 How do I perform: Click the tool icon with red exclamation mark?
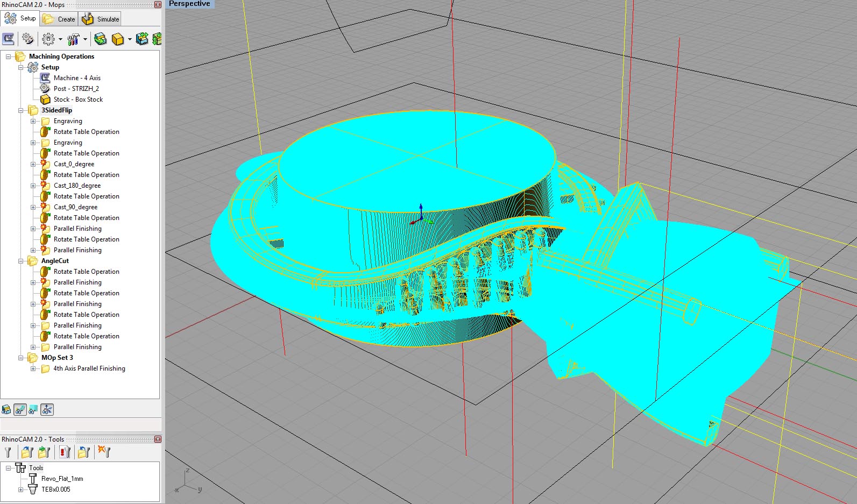(x=65, y=452)
